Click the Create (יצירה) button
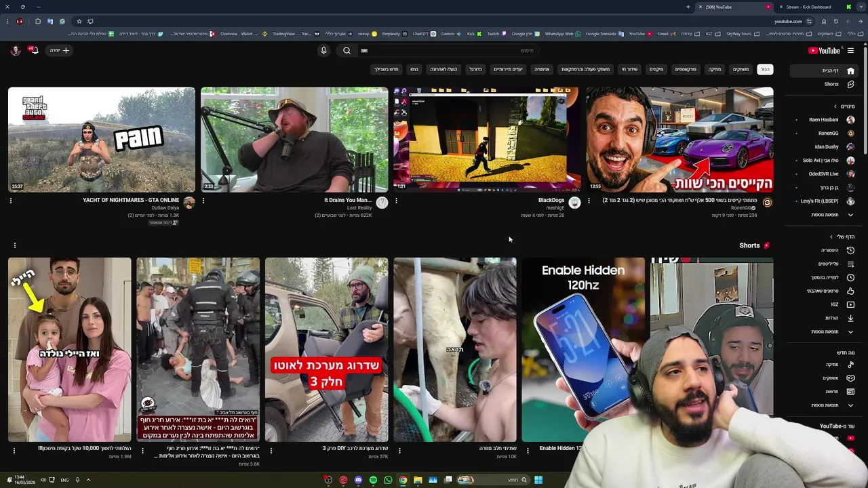This screenshot has height=488, width=868. (x=60, y=50)
